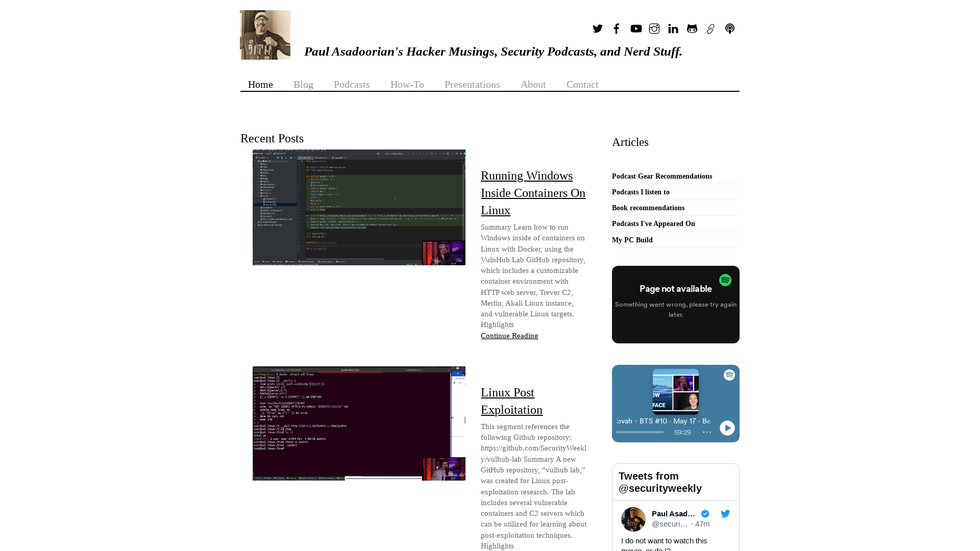Navigate to the Podcasts tab
980x551 pixels.
[351, 84]
